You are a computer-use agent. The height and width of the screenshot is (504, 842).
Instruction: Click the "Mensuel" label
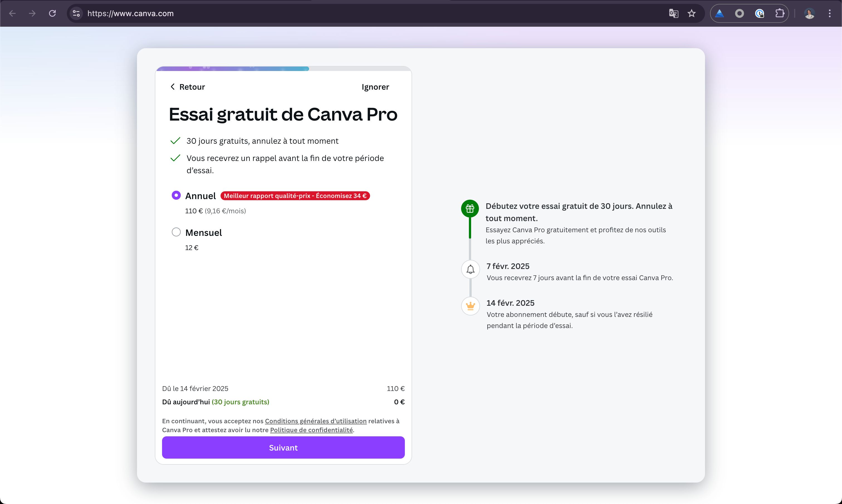[203, 233]
